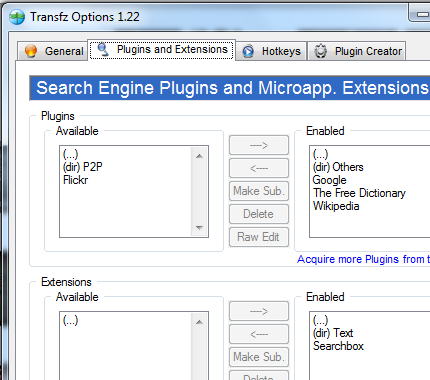Screen dimensions: 430x380
Task: Select The Free Dictionary plugin
Action: pyautogui.click(x=359, y=193)
